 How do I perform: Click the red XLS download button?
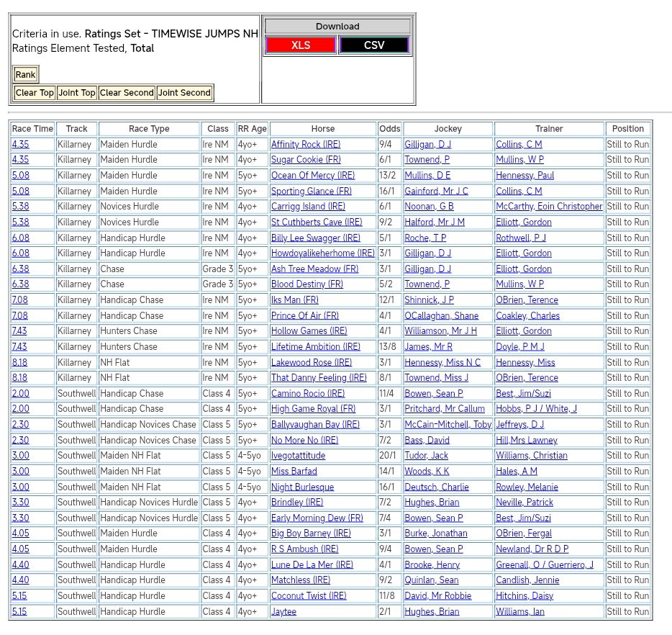[301, 45]
